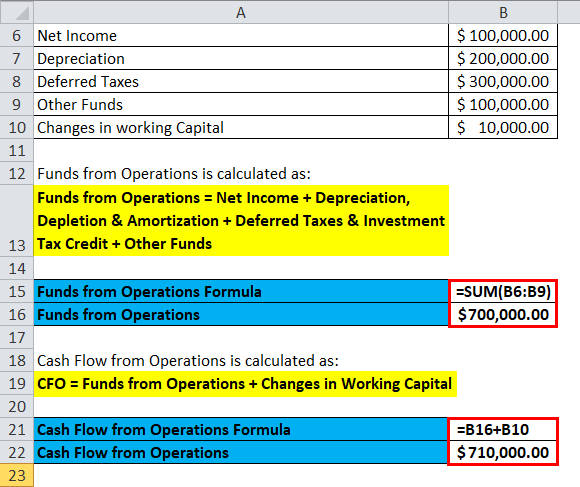
Task: Select row 9 header
Action: coord(17,104)
